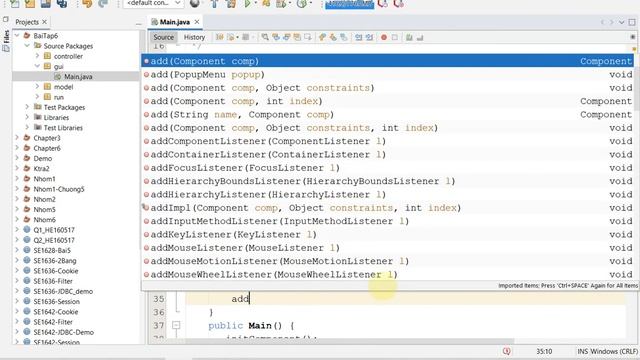Select SE1636-JDBC_demo project

pyautogui.click(x=63, y=291)
